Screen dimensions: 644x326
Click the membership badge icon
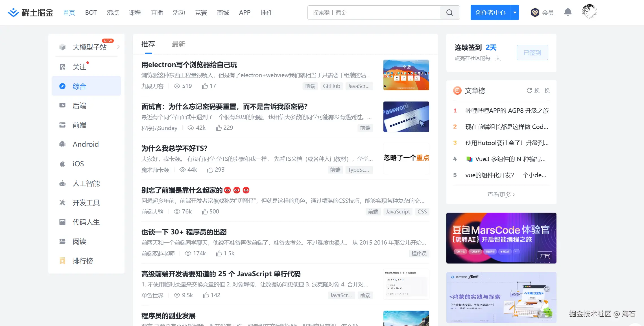[535, 12]
